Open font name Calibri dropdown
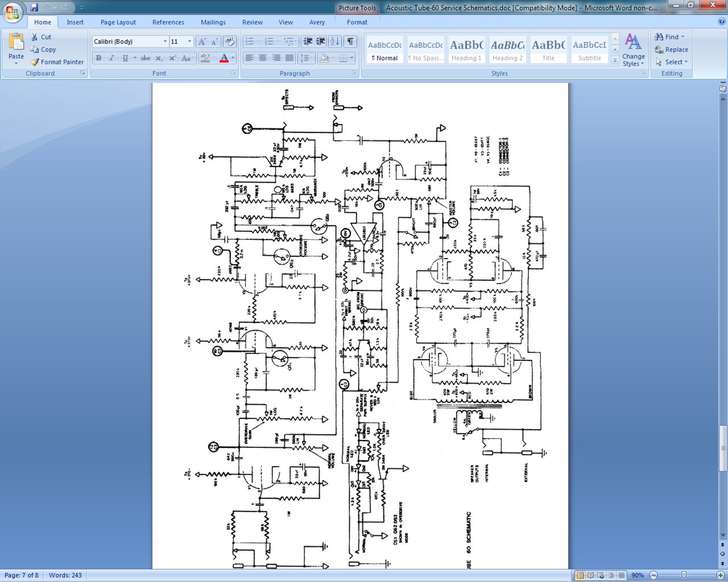728x582 pixels. [165, 41]
